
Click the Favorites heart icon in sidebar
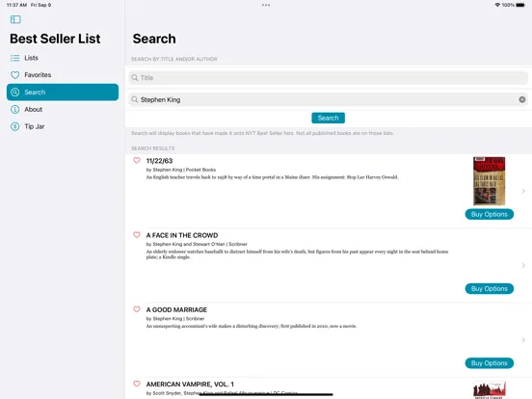click(14, 75)
